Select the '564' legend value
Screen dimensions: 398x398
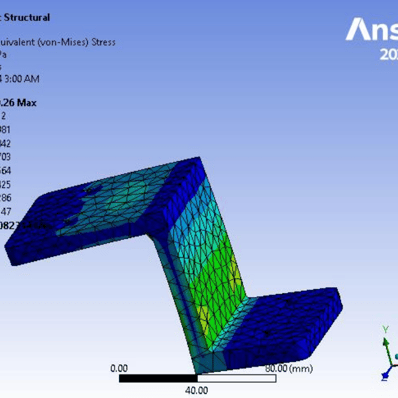[5, 171]
